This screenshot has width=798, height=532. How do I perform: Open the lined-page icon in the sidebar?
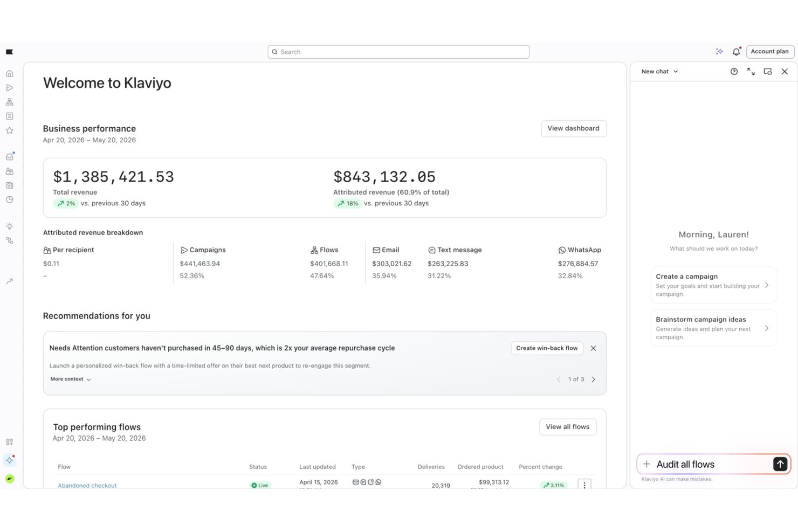coord(9,116)
